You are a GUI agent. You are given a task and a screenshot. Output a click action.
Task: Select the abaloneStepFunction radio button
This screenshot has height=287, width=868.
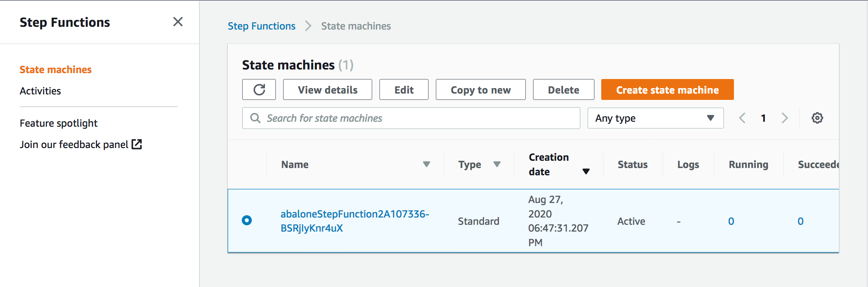coord(247,220)
